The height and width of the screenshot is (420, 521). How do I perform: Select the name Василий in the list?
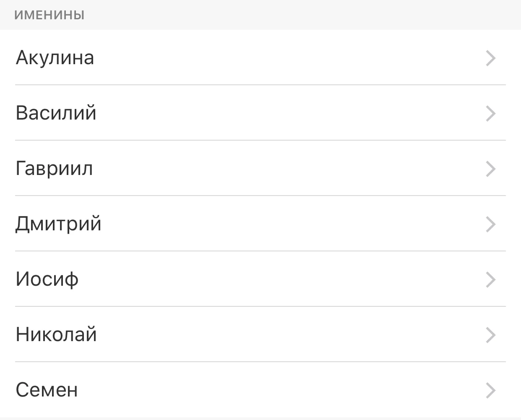pos(56,113)
